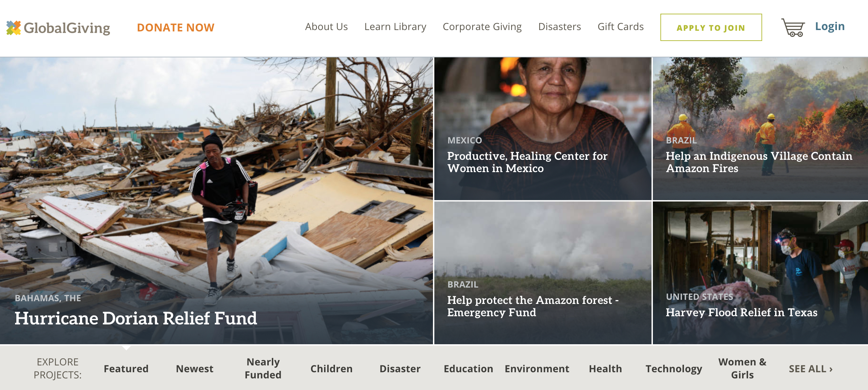Open Amazon forest Emergency Fund tile
Screen dimensions: 868x390
pos(543,273)
